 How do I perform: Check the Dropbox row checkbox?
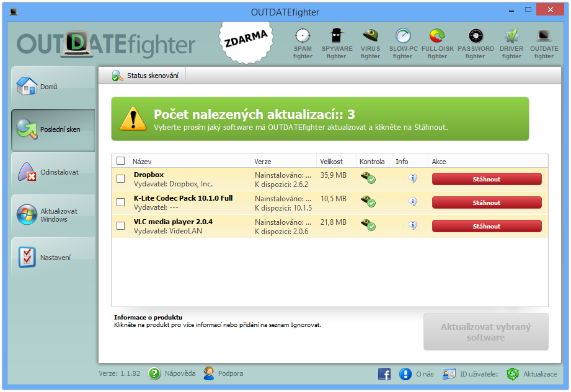(120, 178)
